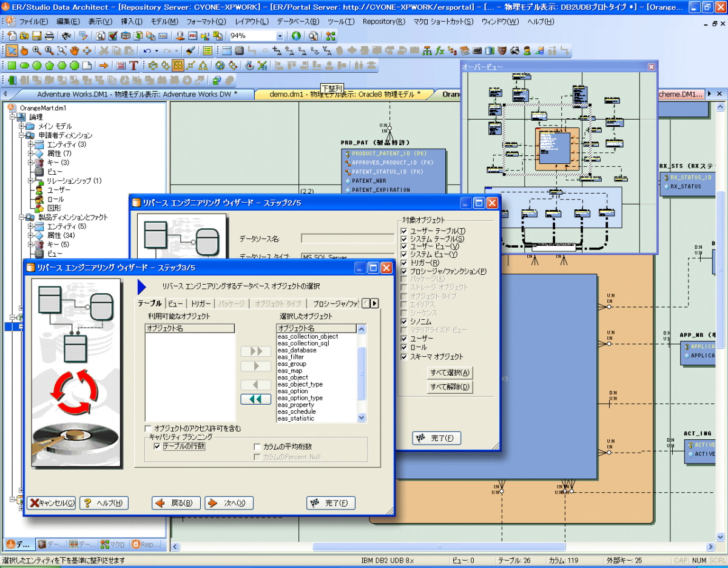Click the tree hierarchy layout icon

203,66
